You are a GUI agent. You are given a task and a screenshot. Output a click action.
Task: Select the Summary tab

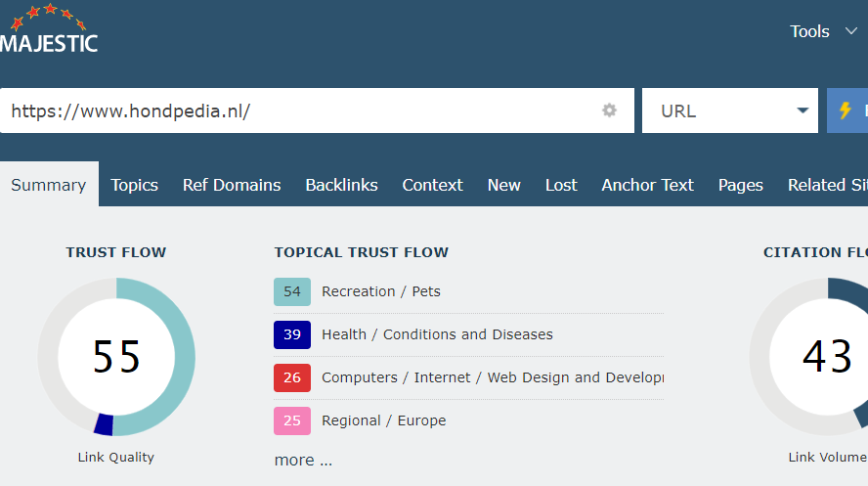coord(49,184)
